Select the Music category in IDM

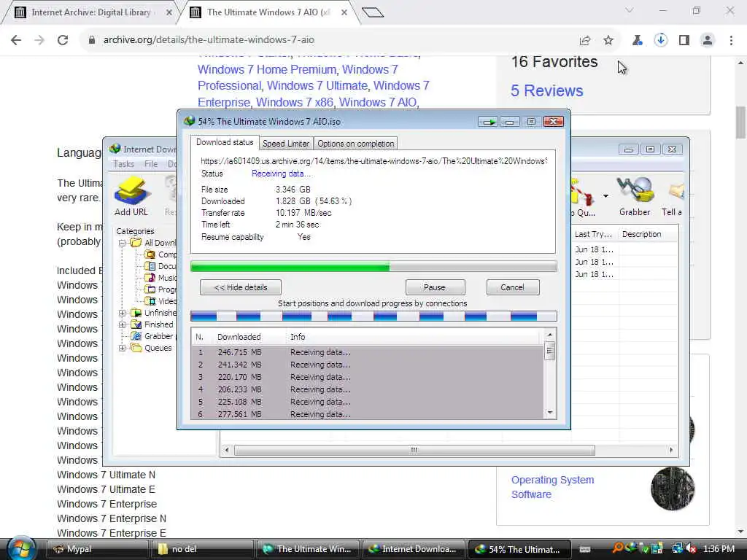pos(160,277)
